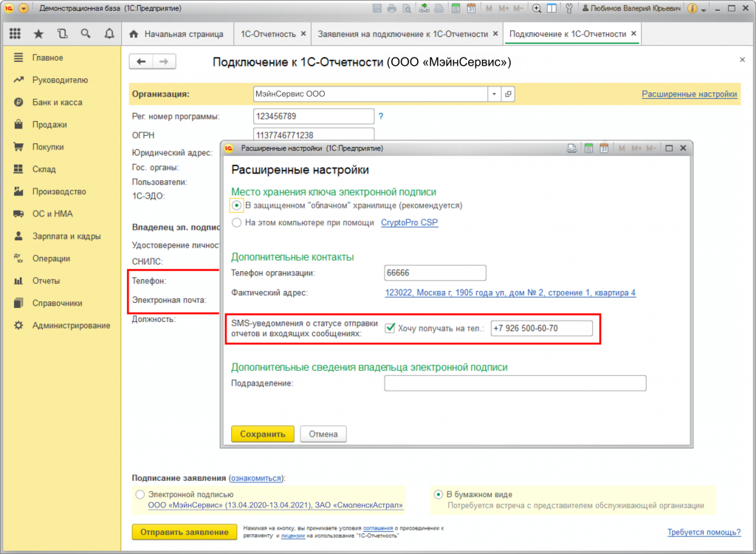Click the Подразделение input field
756x554 pixels.
515,383
